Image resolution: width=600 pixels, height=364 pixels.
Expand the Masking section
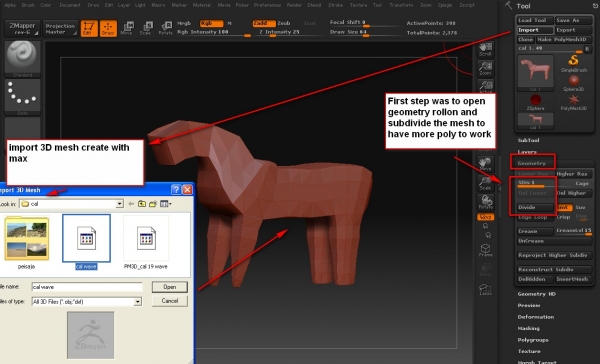[528, 328]
